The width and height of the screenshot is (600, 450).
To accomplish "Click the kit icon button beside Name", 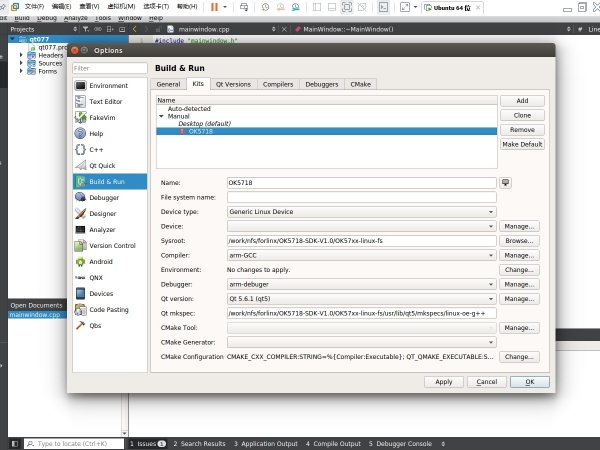I will point(506,183).
